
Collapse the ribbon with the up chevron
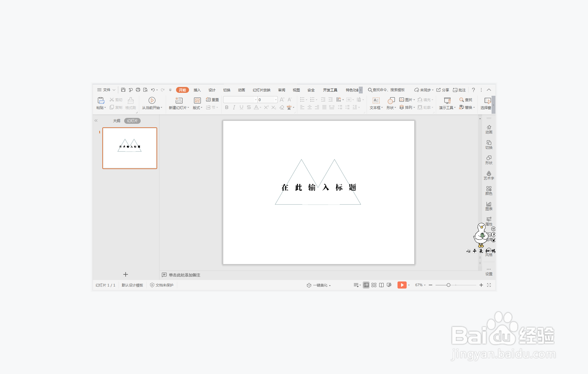coord(489,90)
